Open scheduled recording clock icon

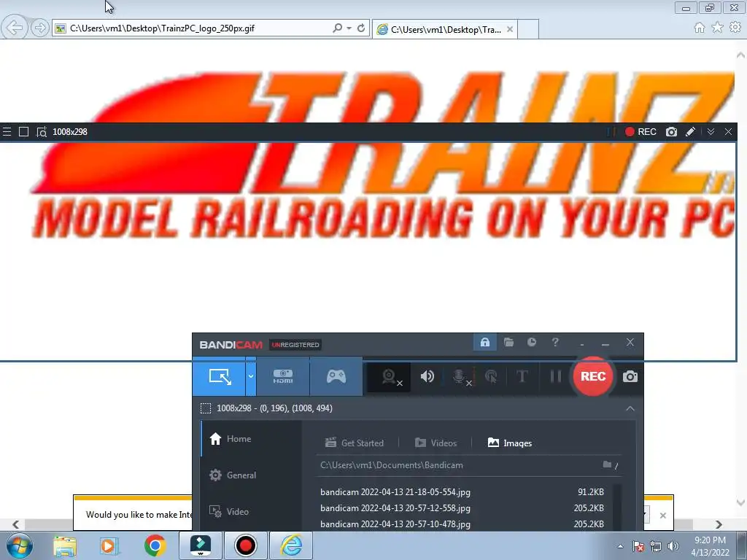click(x=532, y=343)
